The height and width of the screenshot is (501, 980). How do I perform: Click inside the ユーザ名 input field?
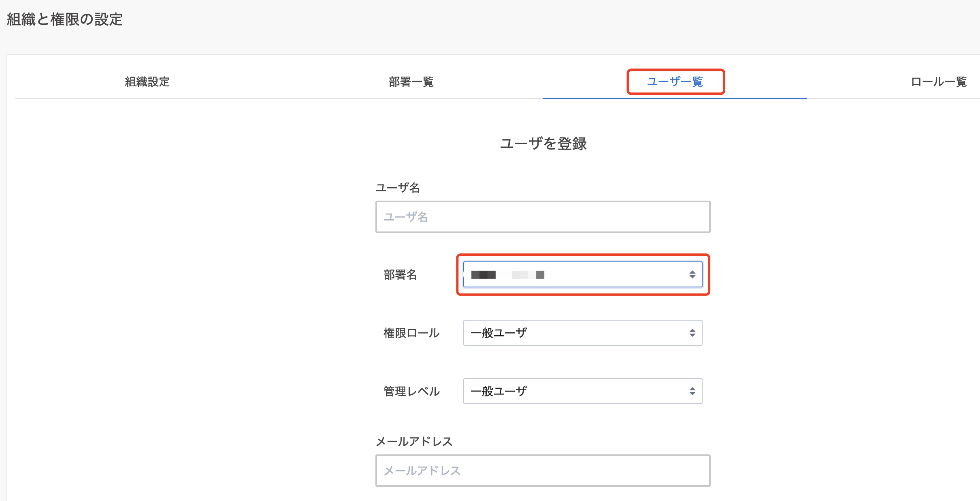(x=543, y=217)
